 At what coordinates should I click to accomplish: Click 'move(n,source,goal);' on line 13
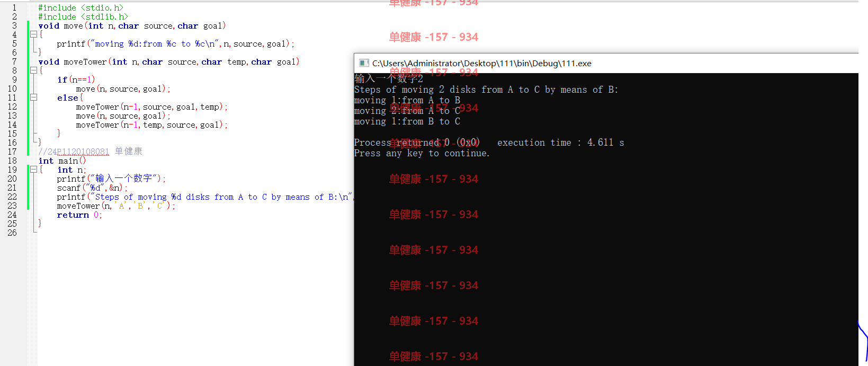pyautogui.click(x=123, y=116)
